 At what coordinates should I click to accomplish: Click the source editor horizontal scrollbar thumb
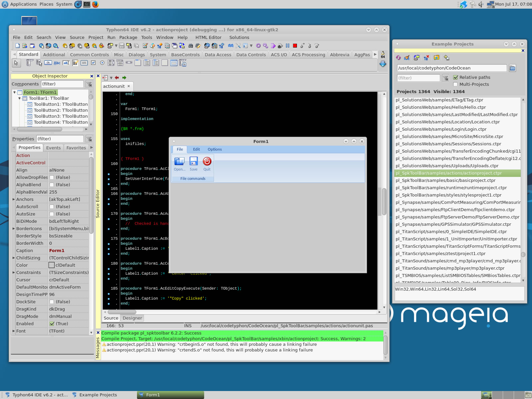[x=122, y=312]
